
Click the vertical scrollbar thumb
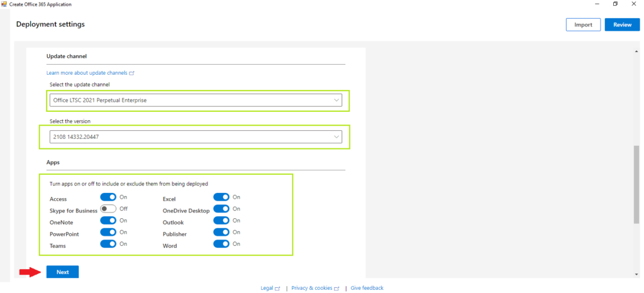click(636, 184)
